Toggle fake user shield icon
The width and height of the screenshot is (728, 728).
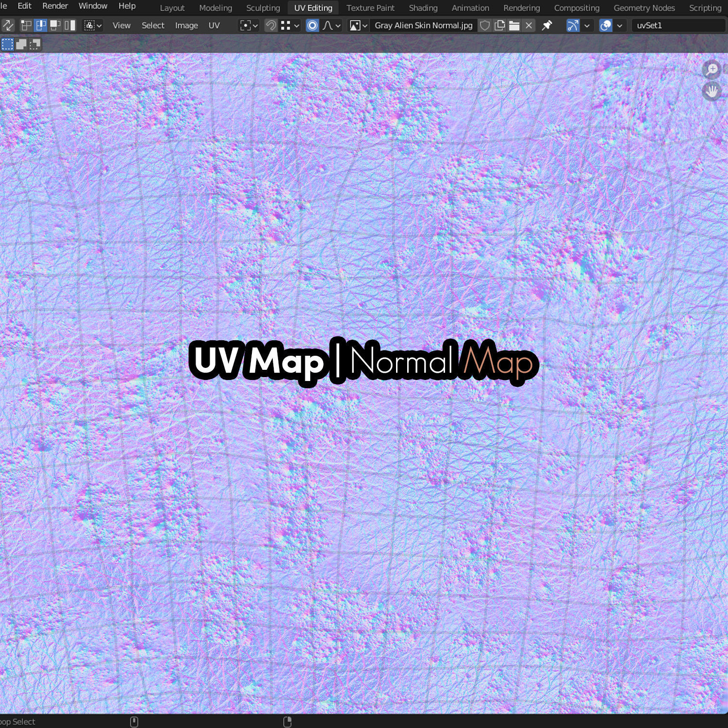point(484,25)
